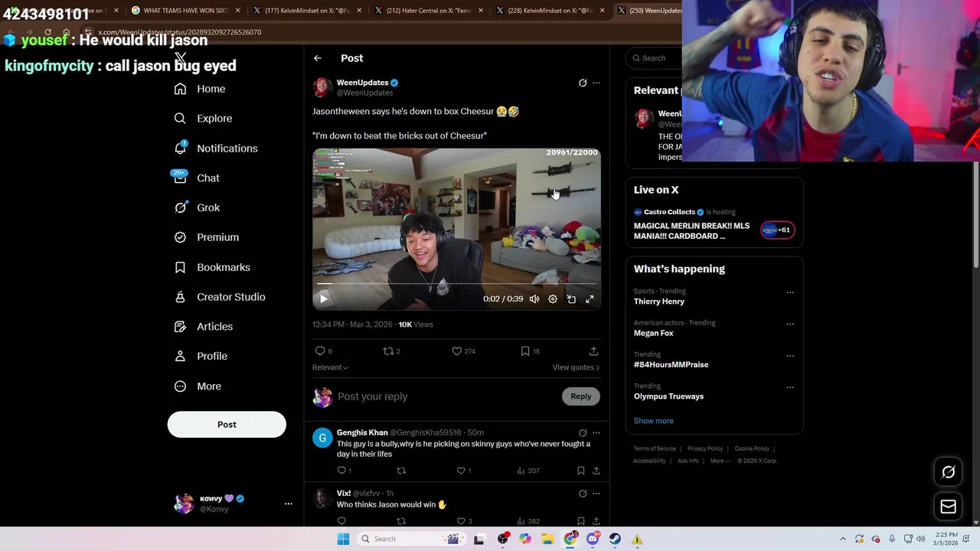This screenshot has width=980, height=551.
Task: Mute the video volume
Action: (534, 299)
